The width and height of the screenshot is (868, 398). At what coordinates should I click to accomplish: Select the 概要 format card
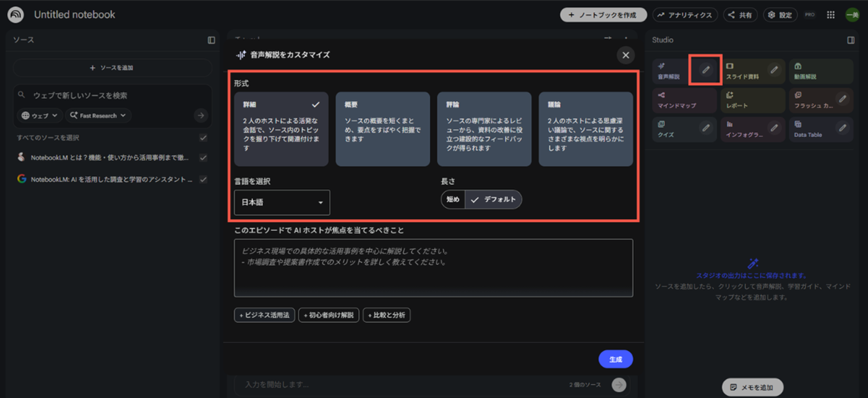[x=382, y=130]
